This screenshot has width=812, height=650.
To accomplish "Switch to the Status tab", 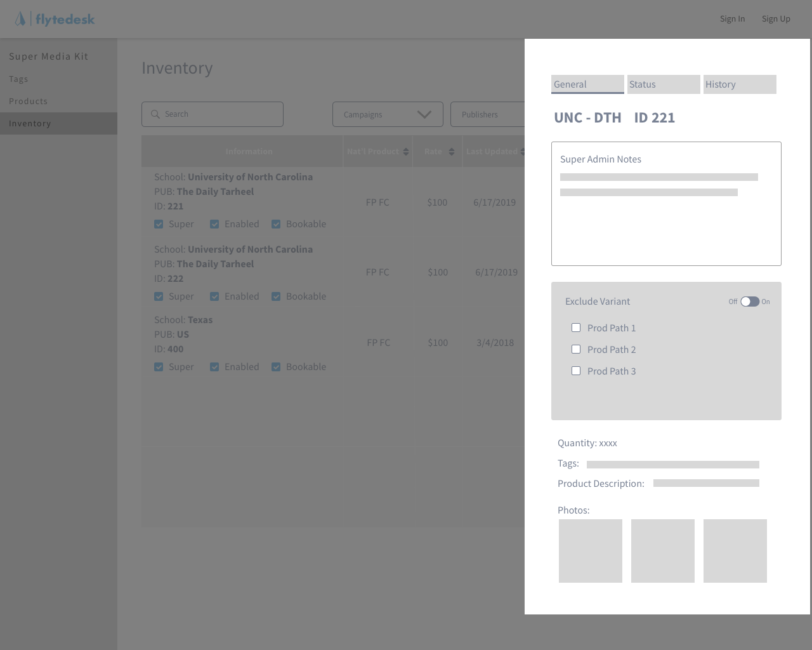I will [664, 84].
